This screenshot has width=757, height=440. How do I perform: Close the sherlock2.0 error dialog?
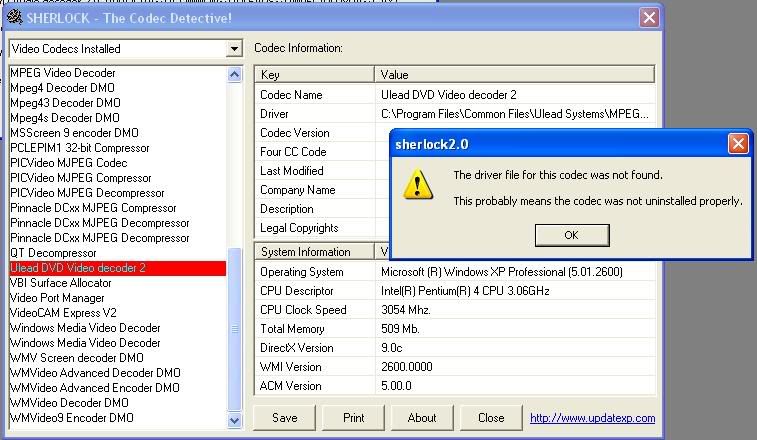[x=738, y=144]
